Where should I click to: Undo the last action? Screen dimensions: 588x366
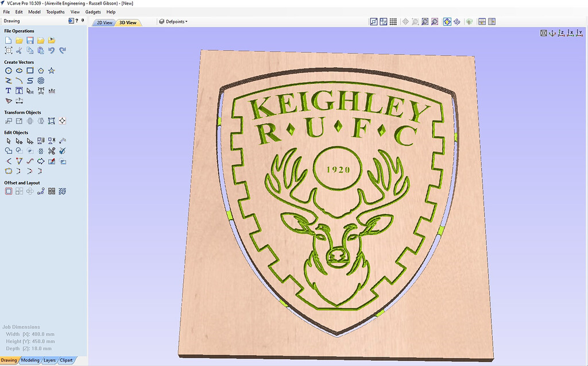pyautogui.click(x=52, y=51)
